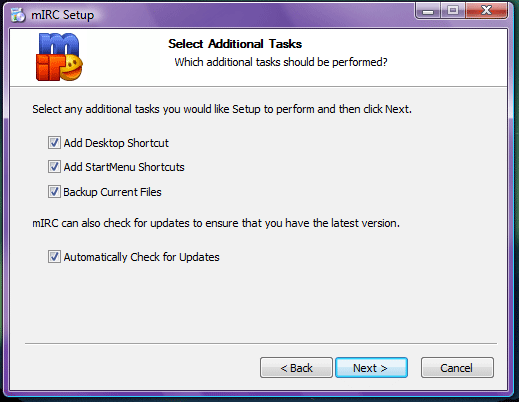
Task: Maximize the mIRC Setup window
Action: coord(453,11)
